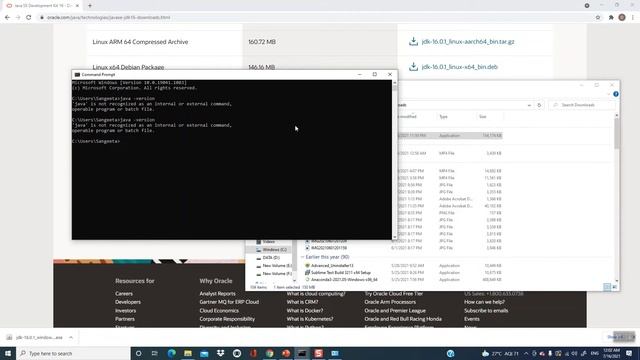Click Command Prompt title bar icon
This screenshot has width=640, height=360.
pos(77,75)
